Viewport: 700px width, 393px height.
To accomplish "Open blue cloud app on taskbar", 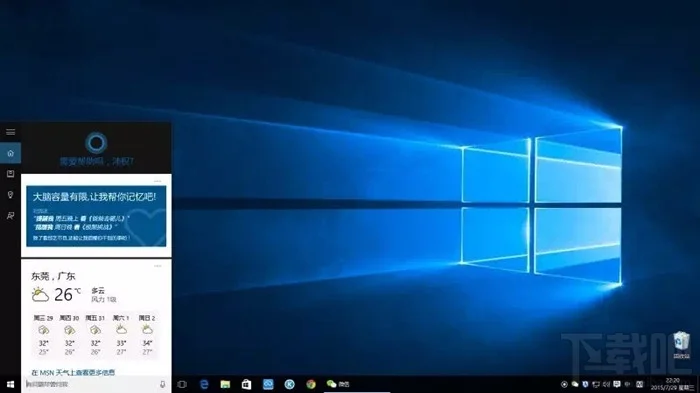I will pos(268,384).
